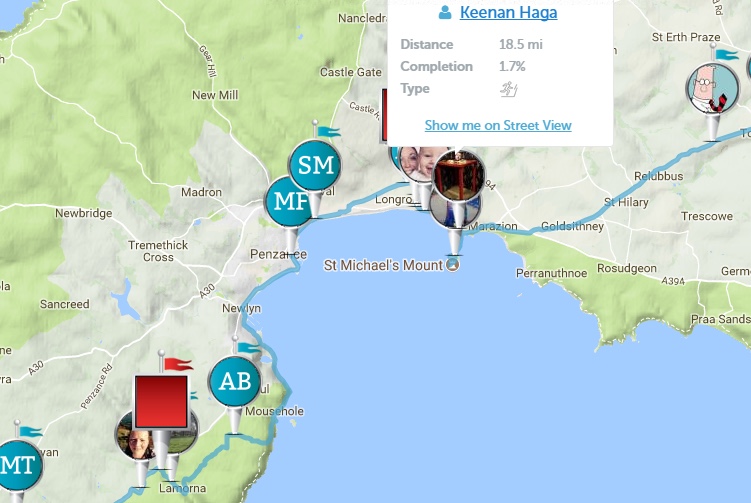Click the MT participant marker

18,465
